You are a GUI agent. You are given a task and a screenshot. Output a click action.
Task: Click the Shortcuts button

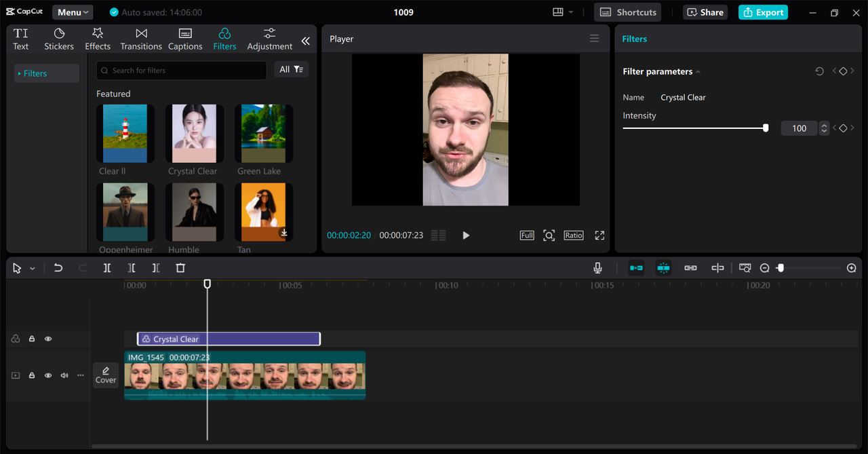(628, 12)
